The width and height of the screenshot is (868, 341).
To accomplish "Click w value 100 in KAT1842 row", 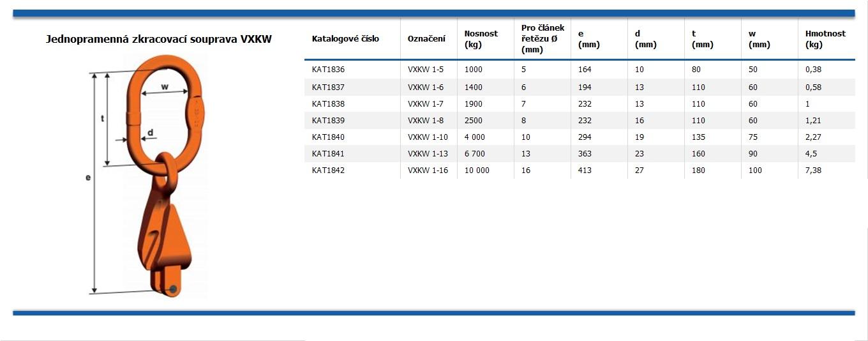I will click(755, 170).
